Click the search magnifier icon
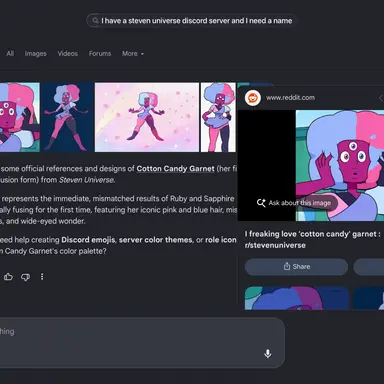Screen dimensions: 384x384 coord(95,20)
